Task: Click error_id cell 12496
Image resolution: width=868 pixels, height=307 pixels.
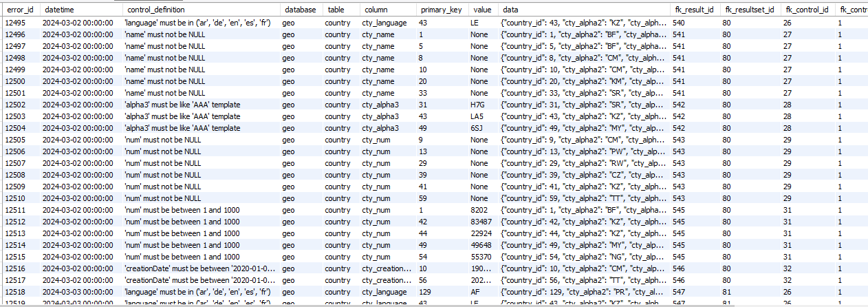Action: (x=15, y=34)
